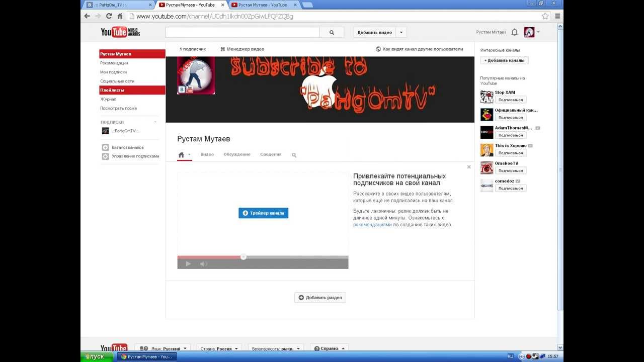The width and height of the screenshot is (644, 362).
Task: Click the This is Хорошо channel thumbnail
Action: 487,150
